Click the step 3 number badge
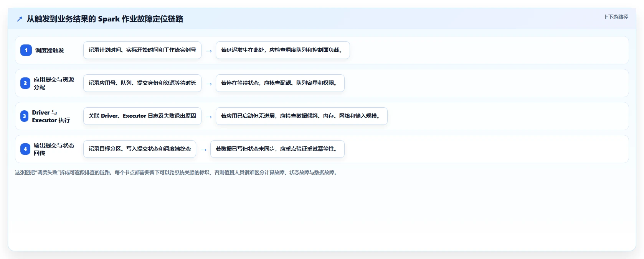The width and height of the screenshot is (644, 259). 25,116
